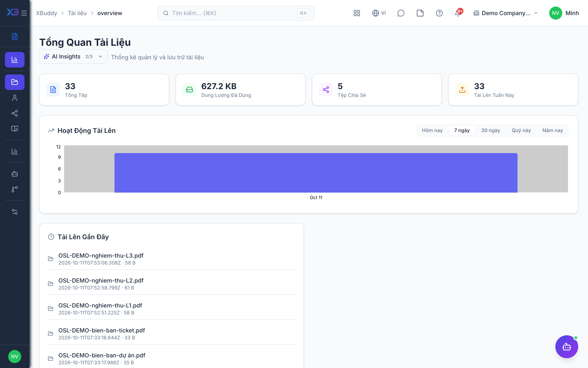Open notifications bell with 9+ badge
The image size is (588, 368).
[x=458, y=13]
